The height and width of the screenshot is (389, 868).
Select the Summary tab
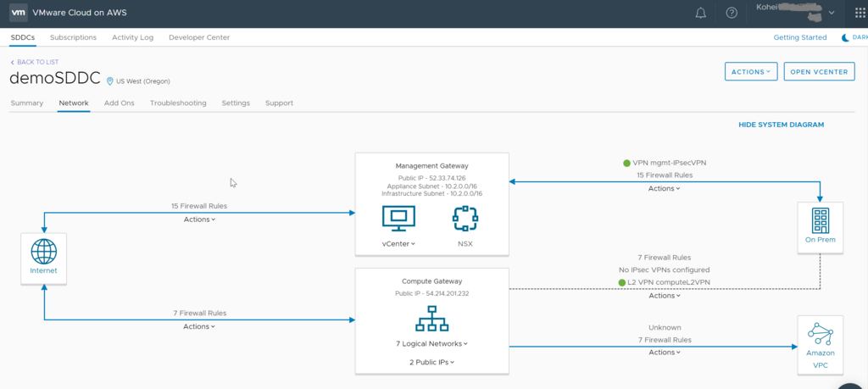(x=26, y=103)
